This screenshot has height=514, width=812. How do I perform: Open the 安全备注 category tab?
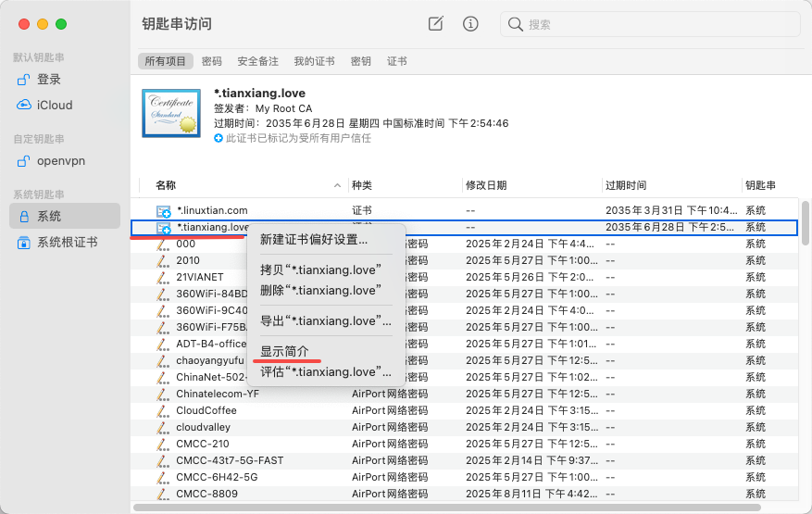257,61
